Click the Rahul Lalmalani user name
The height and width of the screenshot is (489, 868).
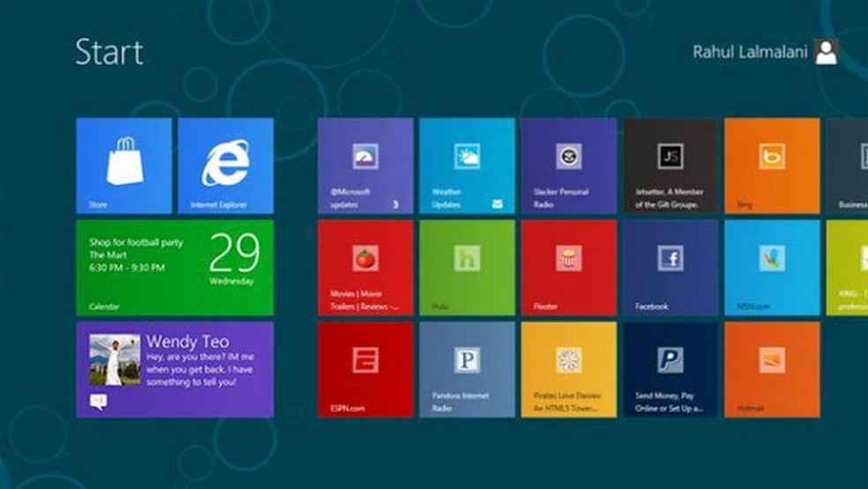(750, 52)
